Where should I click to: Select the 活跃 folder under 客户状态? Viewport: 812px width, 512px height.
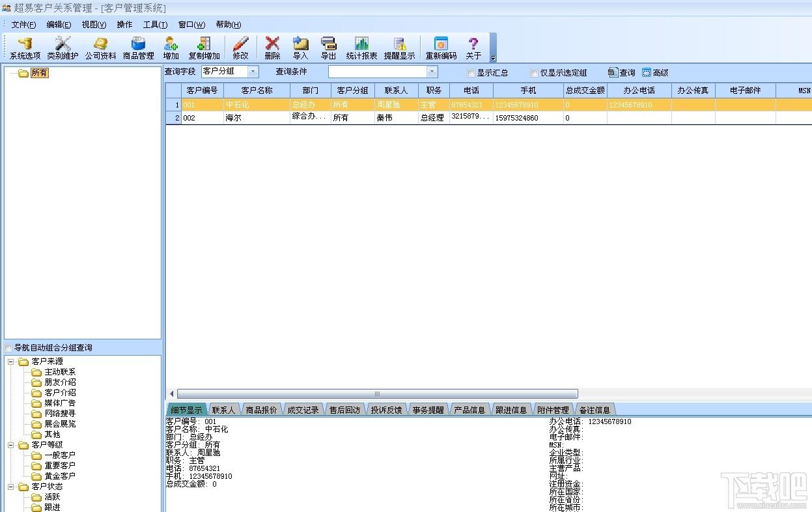tap(52, 497)
